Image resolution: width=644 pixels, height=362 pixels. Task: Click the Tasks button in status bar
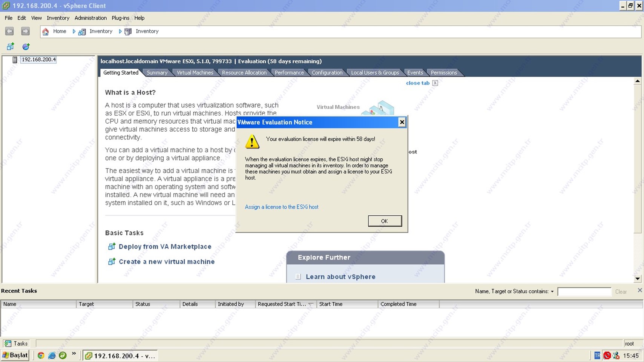click(x=16, y=344)
